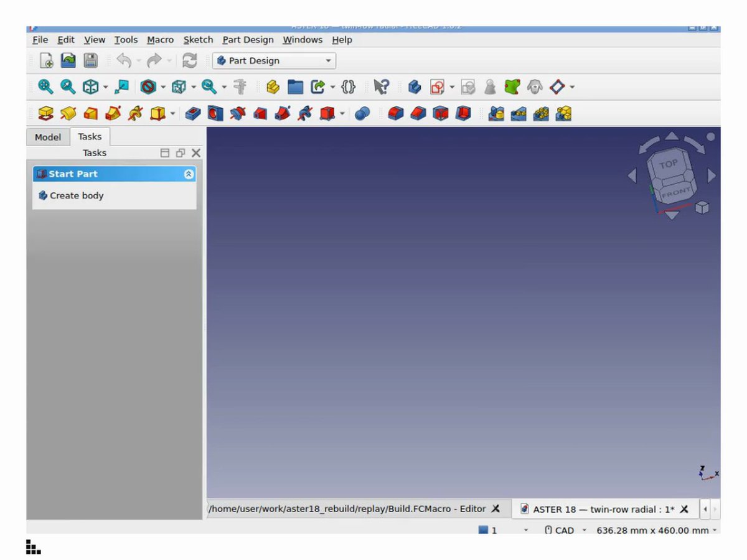Click the Create Part folder icon
The image size is (747, 560).
point(295,87)
